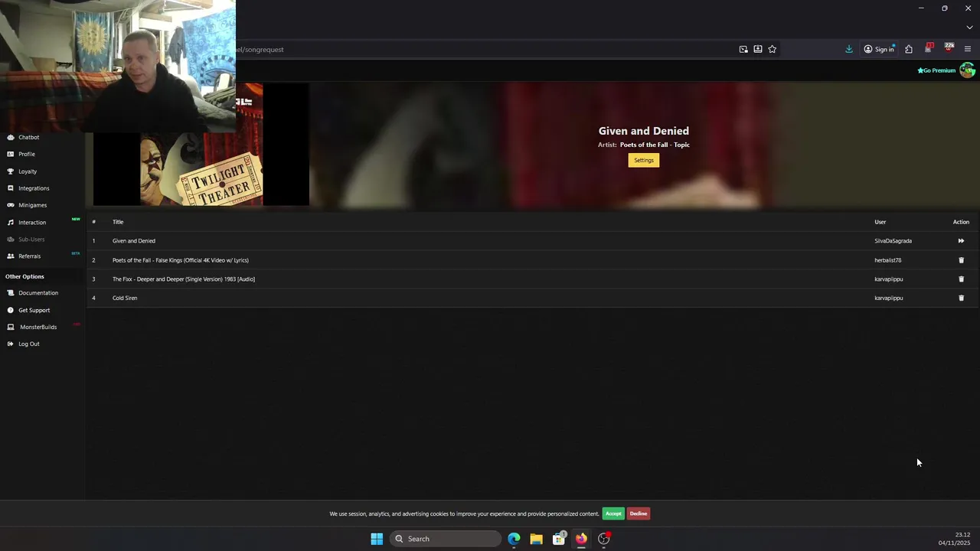Open the Windows Start menu
Screen dimensions: 980x551
pyautogui.click(x=377, y=539)
